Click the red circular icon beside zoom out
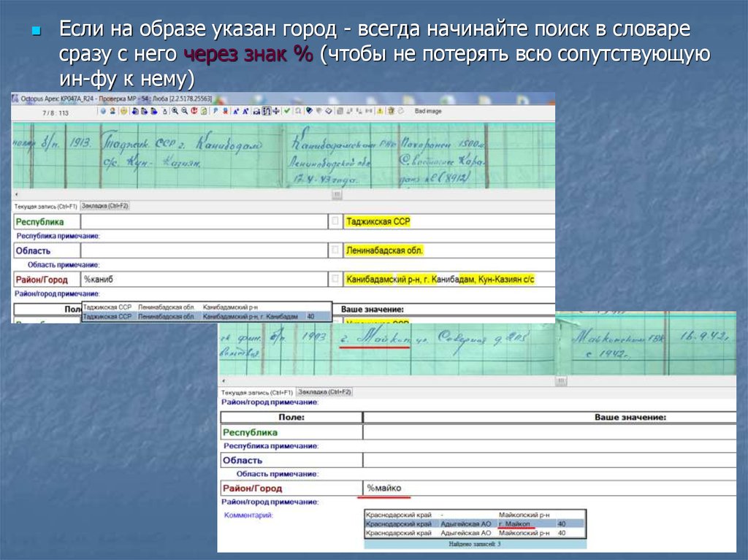Image resolution: width=748 pixels, height=560 pixels. [x=194, y=111]
